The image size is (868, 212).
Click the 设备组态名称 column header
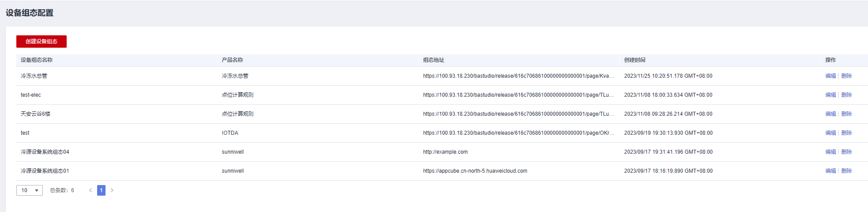coord(37,60)
